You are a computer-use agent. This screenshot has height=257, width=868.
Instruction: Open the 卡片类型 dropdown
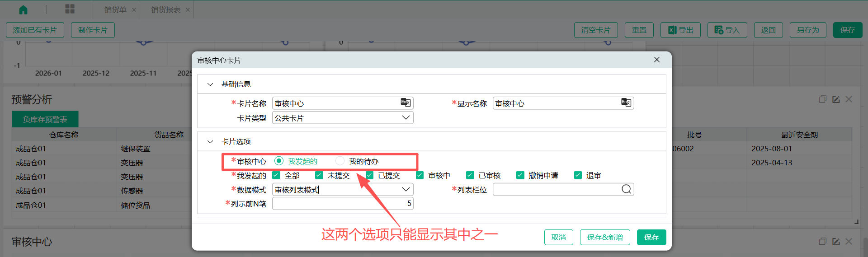(x=406, y=118)
